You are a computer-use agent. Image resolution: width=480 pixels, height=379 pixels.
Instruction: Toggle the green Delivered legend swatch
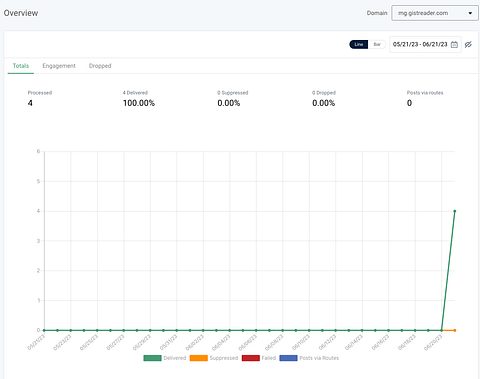point(152,358)
